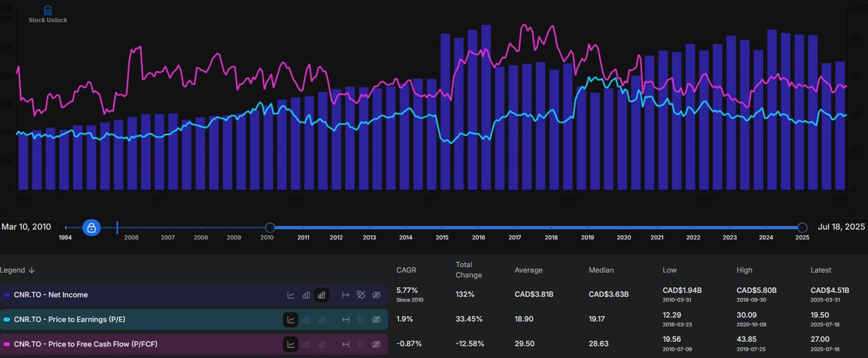The width and height of the screenshot is (868, 358).
Task: Click the 2006 mark on the timeline
Action: click(x=131, y=237)
